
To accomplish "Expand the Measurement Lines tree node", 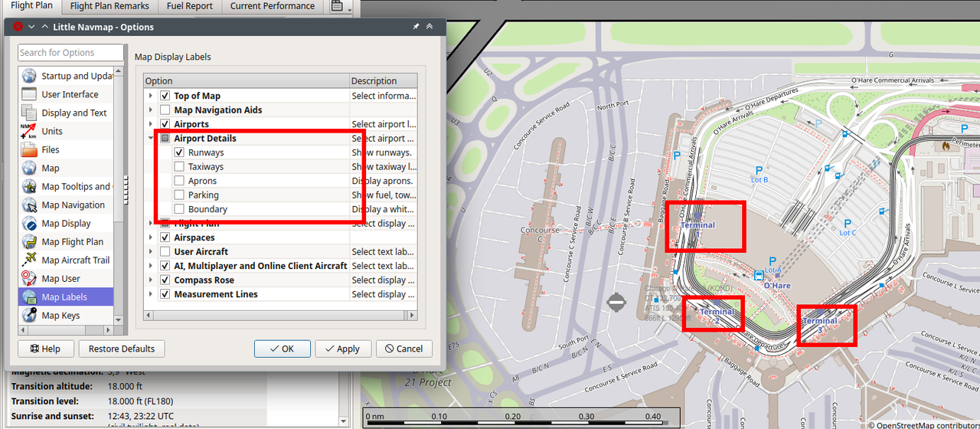I will coord(150,294).
